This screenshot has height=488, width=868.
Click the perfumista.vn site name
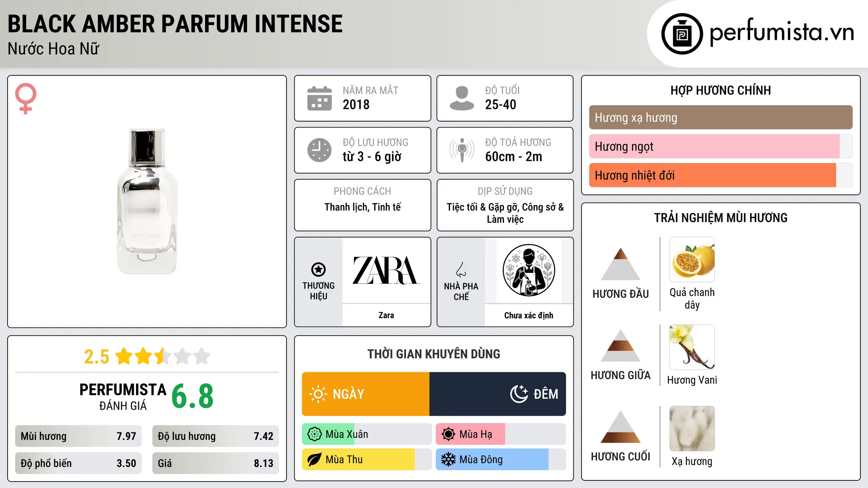[x=782, y=32]
